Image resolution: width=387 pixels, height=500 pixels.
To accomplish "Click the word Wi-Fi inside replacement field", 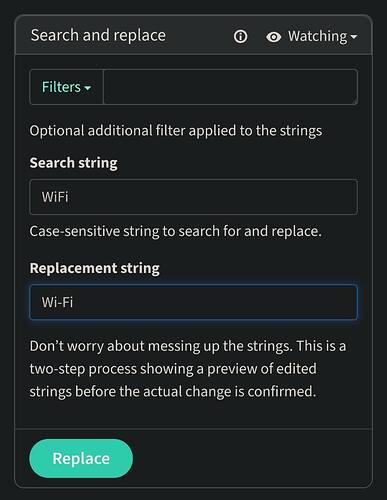I will [x=57, y=302].
